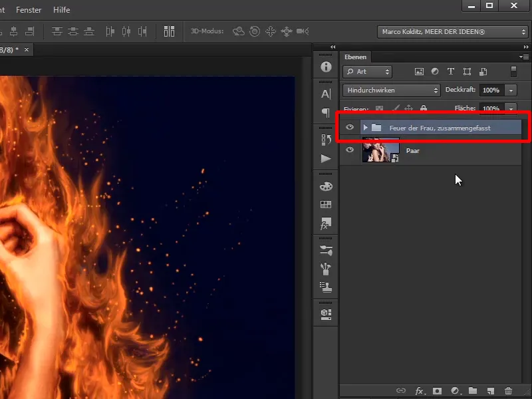This screenshot has height=399, width=532.
Task: Create a new group folder
Action: pos(473,391)
